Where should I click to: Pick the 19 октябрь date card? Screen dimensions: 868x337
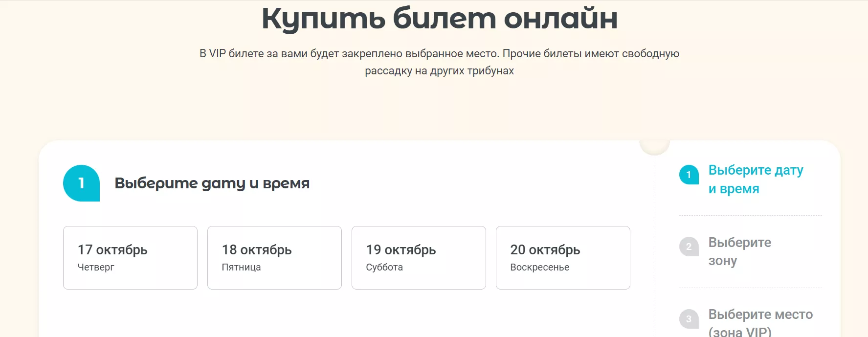pos(419,257)
